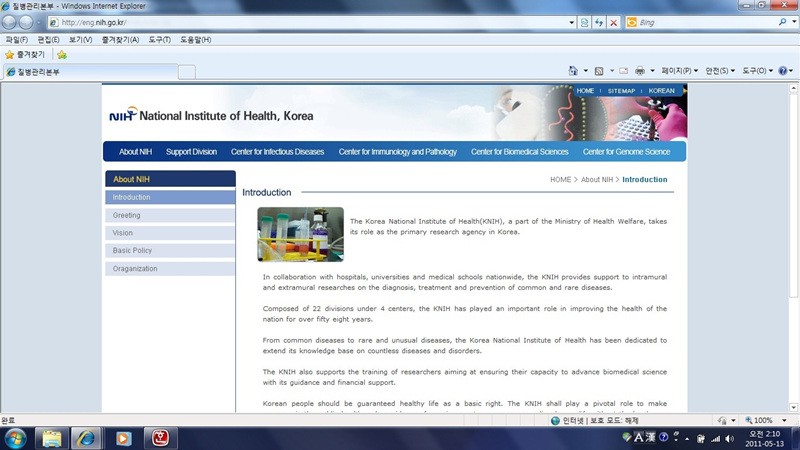Click the SITEMAP link

(x=621, y=91)
